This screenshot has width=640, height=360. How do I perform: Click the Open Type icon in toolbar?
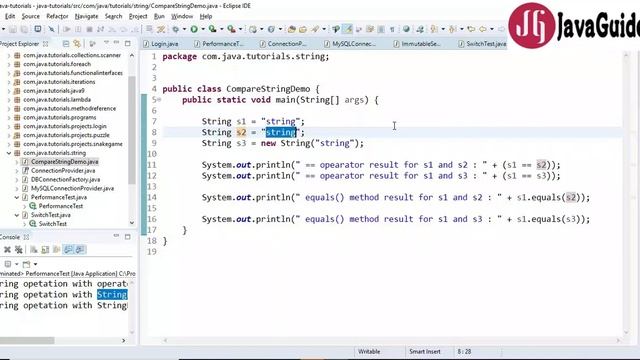point(291,29)
